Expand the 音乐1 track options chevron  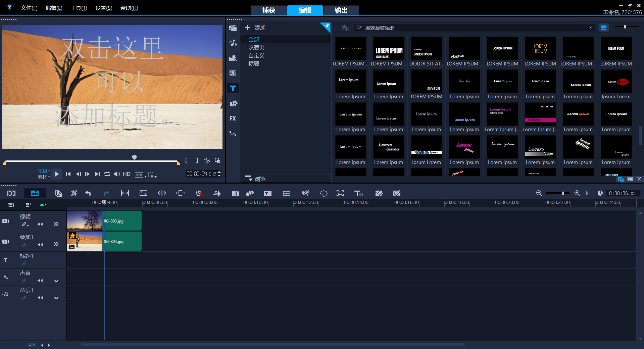coord(56,298)
